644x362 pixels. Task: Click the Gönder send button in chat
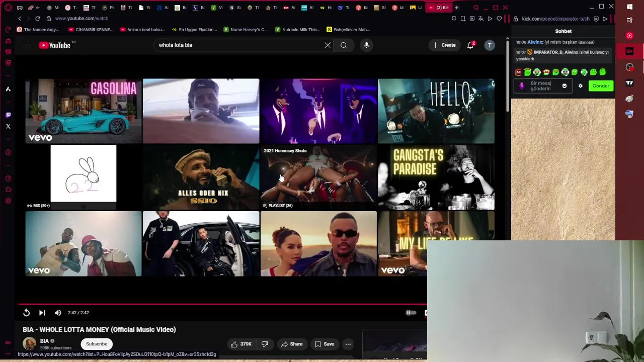(x=601, y=86)
